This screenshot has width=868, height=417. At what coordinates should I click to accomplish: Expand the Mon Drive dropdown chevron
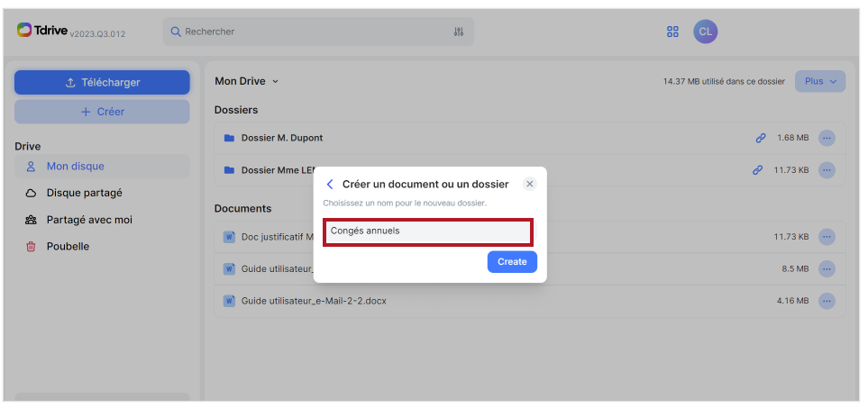pos(275,81)
